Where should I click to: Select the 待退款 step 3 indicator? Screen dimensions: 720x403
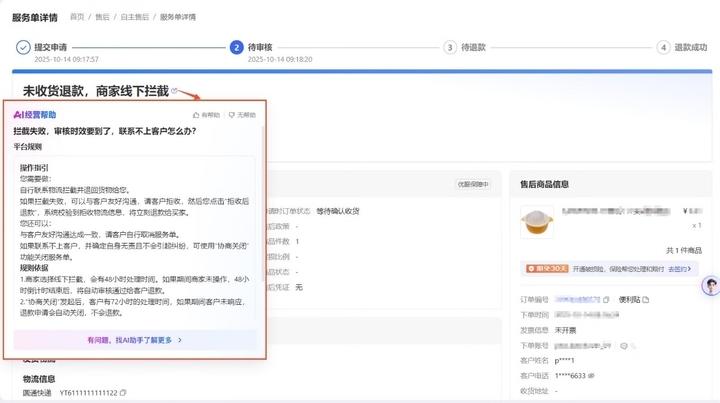[450, 47]
